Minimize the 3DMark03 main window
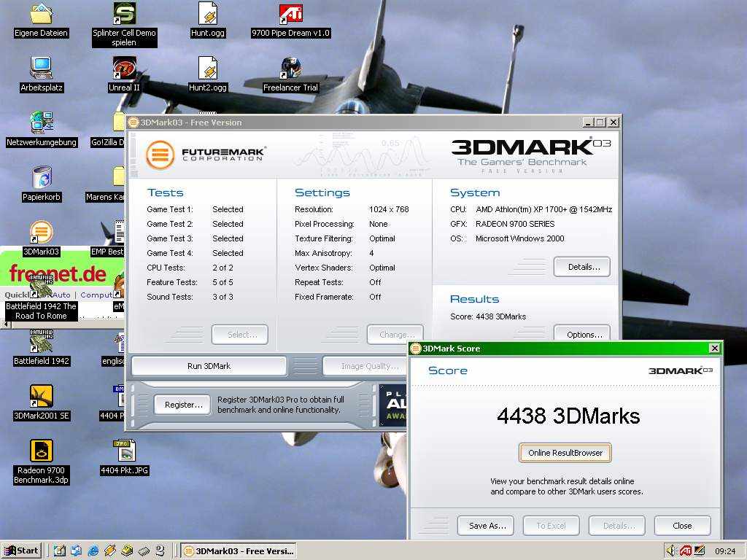 [x=589, y=122]
